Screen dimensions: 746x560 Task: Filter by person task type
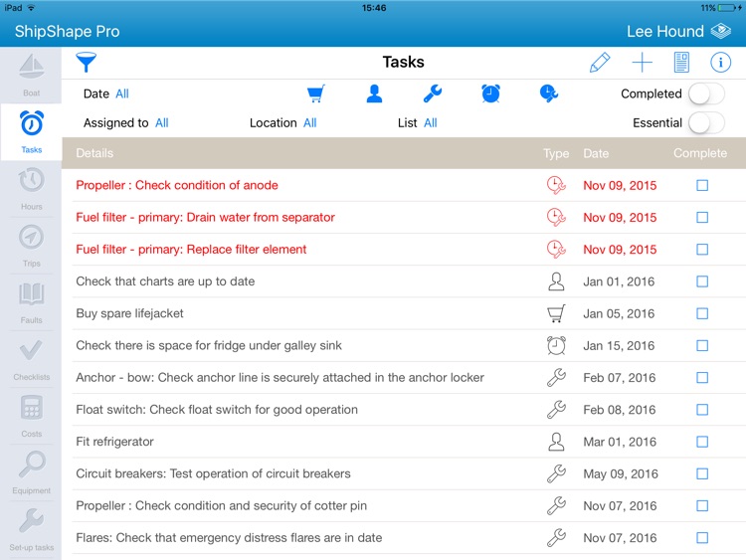(x=374, y=93)
